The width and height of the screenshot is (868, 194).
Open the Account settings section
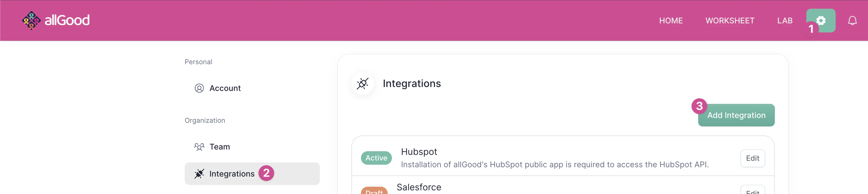point(252,88)
